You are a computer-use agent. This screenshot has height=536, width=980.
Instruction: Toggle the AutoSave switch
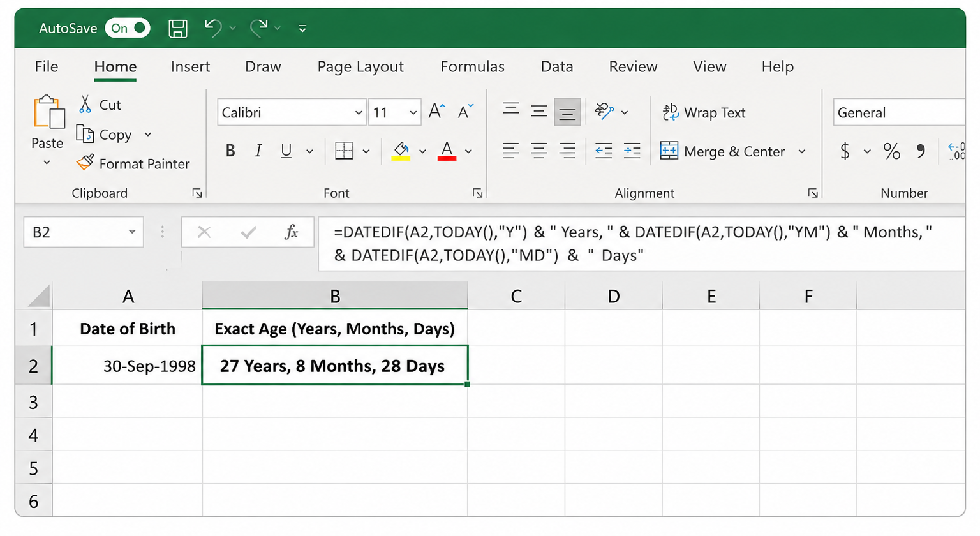click(x=128, y=28)
